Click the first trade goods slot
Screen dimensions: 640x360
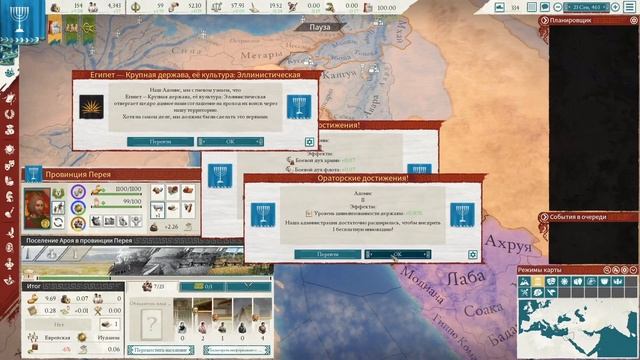[158, 191]
